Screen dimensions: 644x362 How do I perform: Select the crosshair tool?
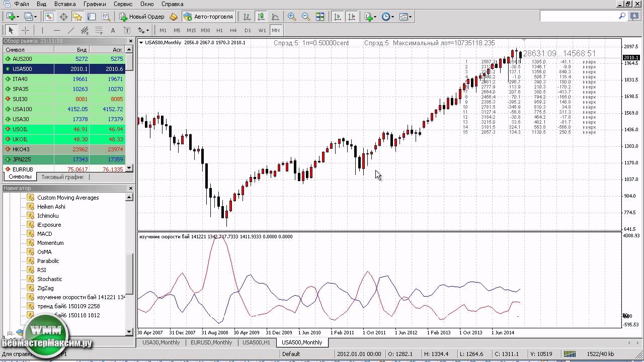(x=25, y=30)
